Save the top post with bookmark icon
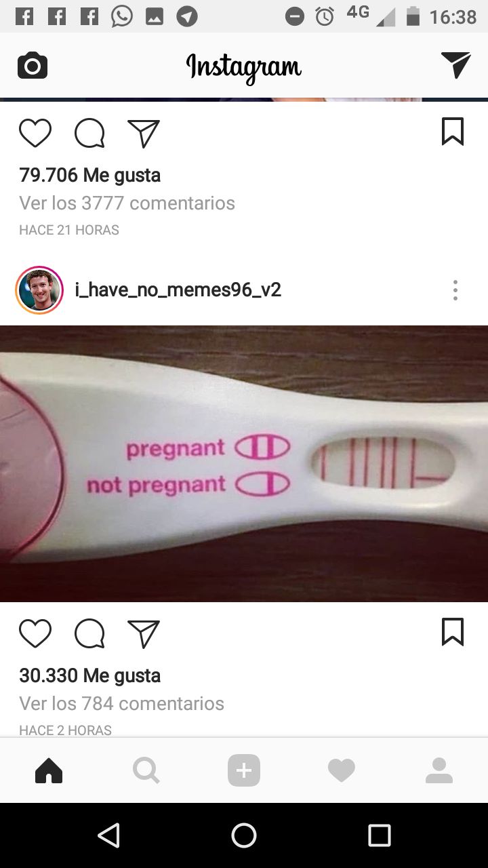The image size is (488, 868). [x=453, y=132]
